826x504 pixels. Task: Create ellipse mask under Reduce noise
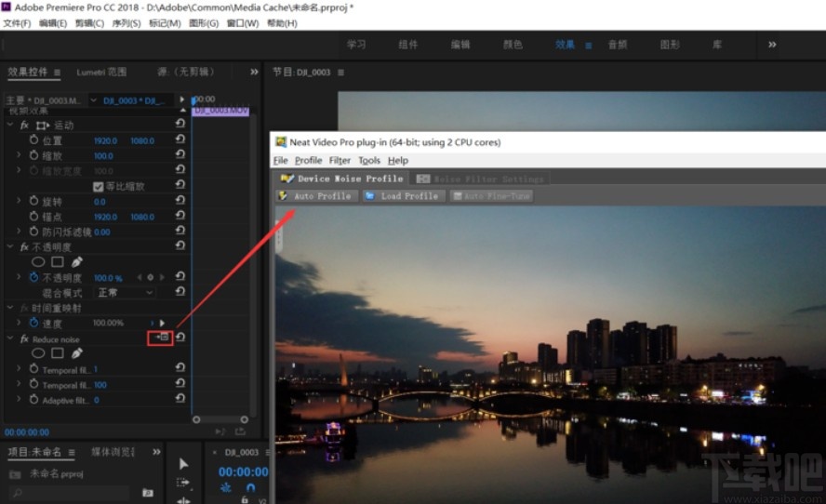point(39,353)
